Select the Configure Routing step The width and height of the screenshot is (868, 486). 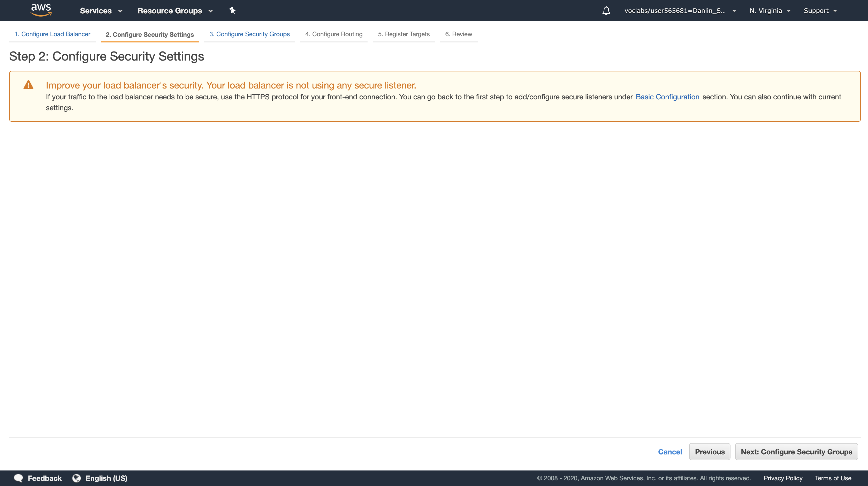click(x=334, y=34)
